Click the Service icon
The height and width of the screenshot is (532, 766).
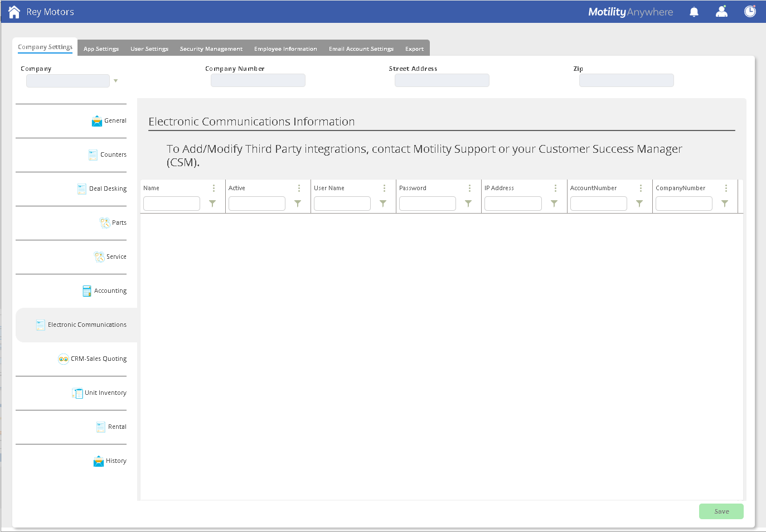99,257
